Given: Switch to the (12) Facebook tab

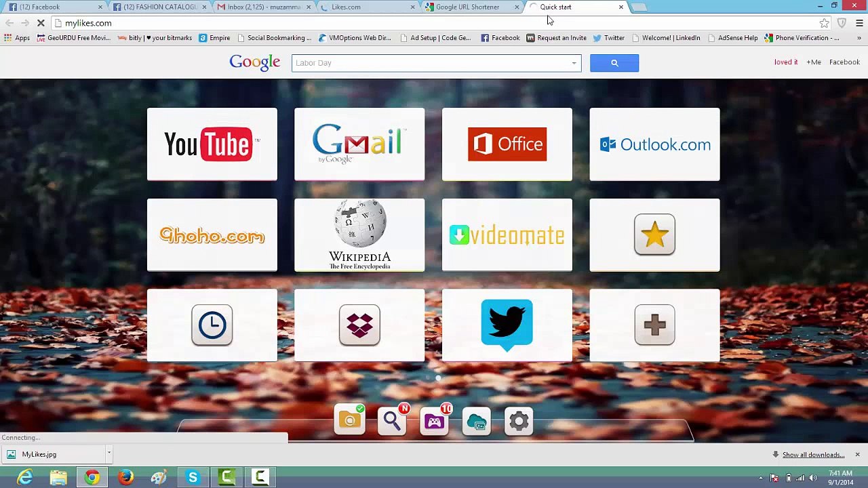Looking at the screenshot, I should click(55, 7).
